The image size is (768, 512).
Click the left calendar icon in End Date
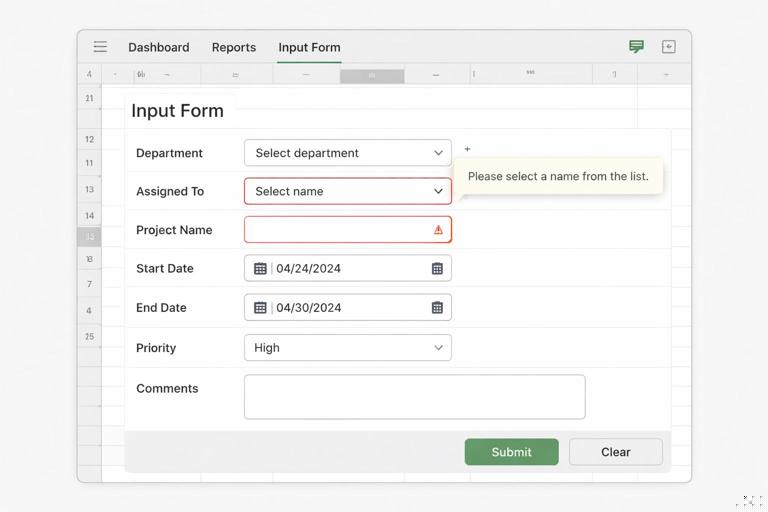coord(260,308)
